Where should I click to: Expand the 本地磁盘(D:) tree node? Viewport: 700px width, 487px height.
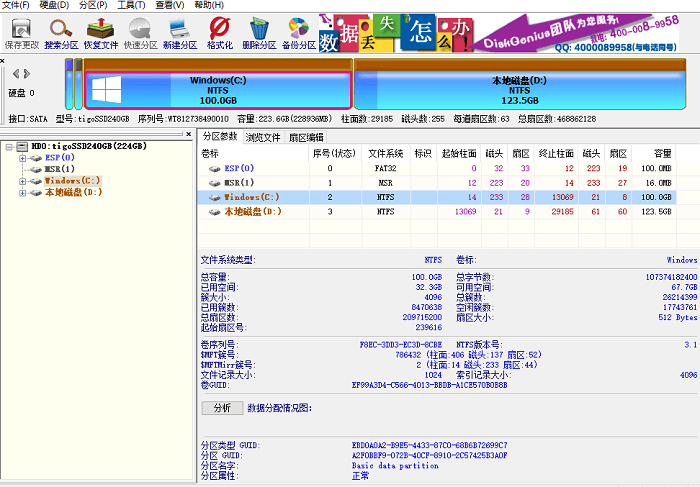pyautogui.click(x=23, y=192)
